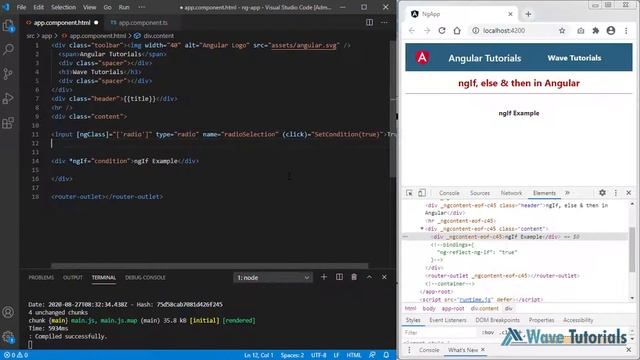Open the View menu
Viewport: 640px width, 360px height.
(89, 7)
